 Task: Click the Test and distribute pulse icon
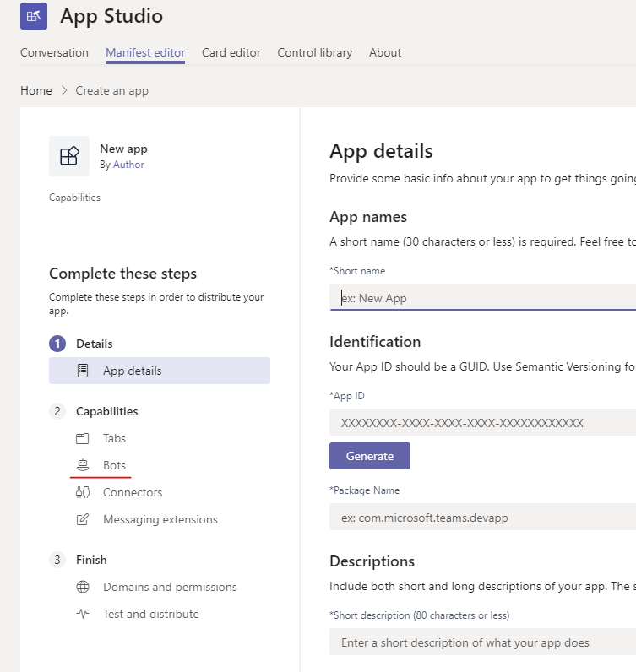click(83, 614)
